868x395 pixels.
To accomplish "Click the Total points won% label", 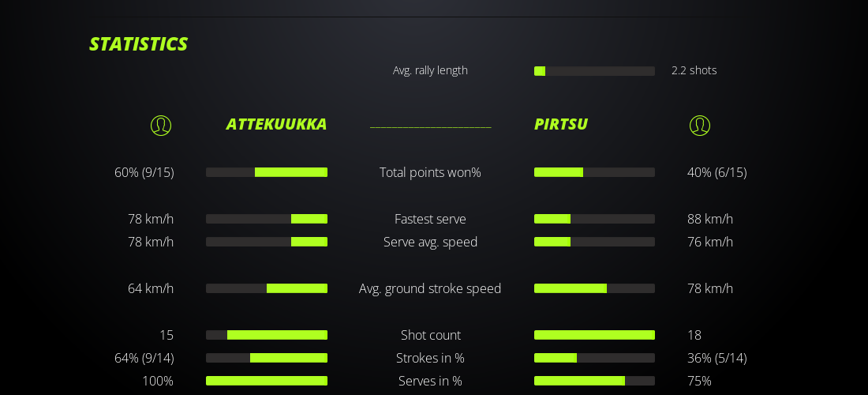I will pyautogui.click(x=430, y=172).
